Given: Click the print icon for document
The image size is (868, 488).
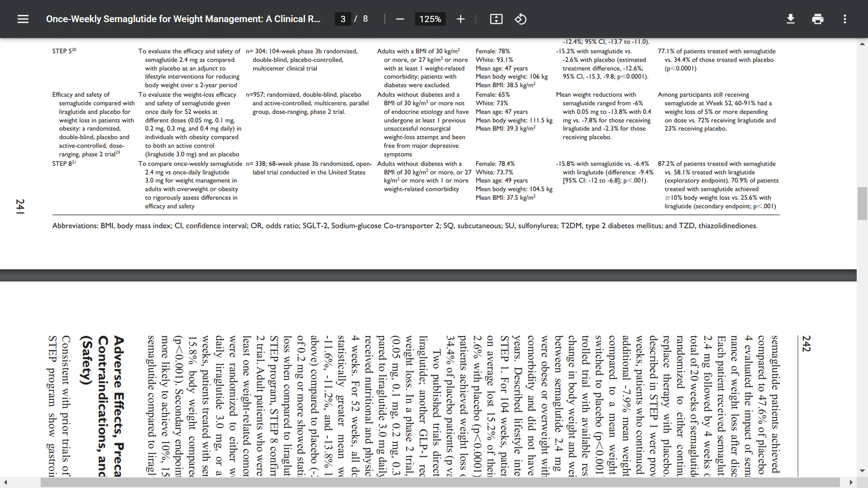Looking at the screenshot, I should 817,19.
